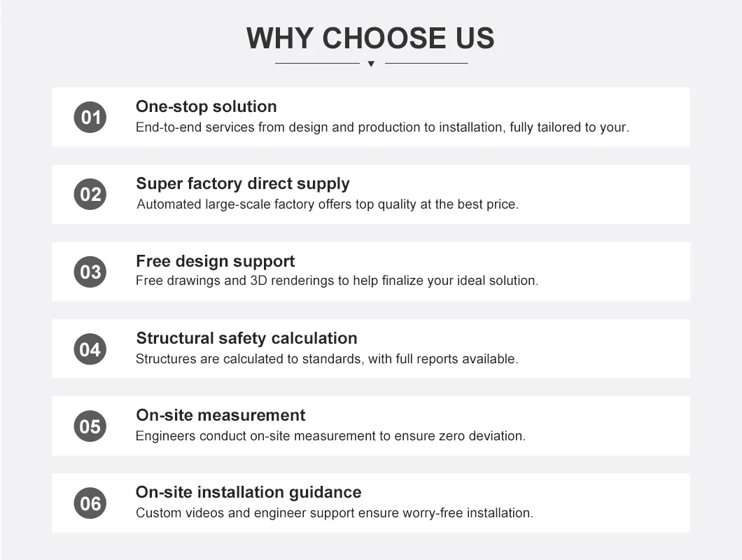The height and width of the screenshot is (560, 742).
Task: Click the 01 number badge
Action: (x=90, y=117)
